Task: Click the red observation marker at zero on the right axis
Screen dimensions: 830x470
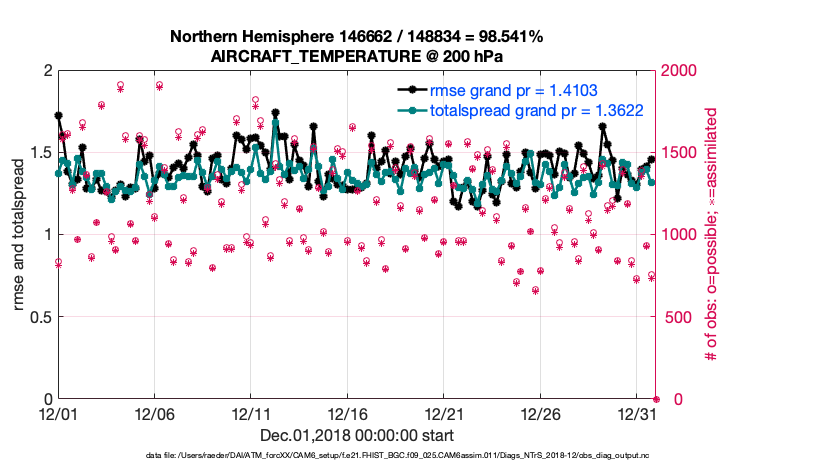Action: point(656,399)
